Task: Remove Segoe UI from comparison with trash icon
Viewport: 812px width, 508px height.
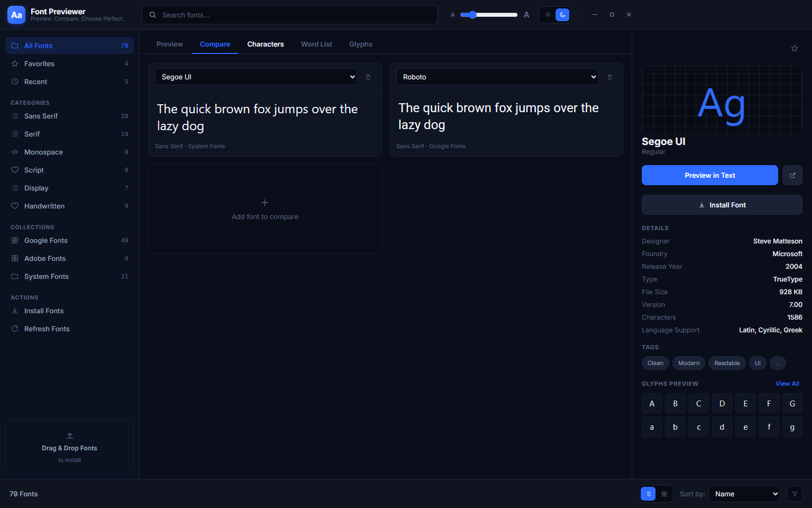Action: coord(368,77)
